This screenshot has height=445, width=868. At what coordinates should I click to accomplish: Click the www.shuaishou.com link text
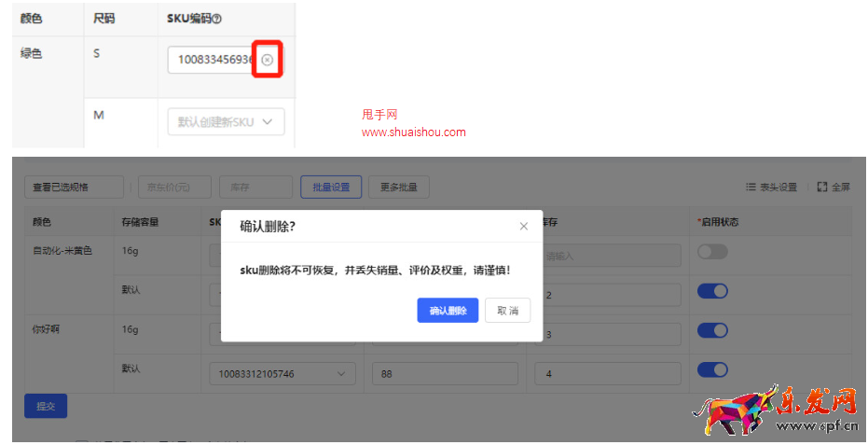(414, 132)
